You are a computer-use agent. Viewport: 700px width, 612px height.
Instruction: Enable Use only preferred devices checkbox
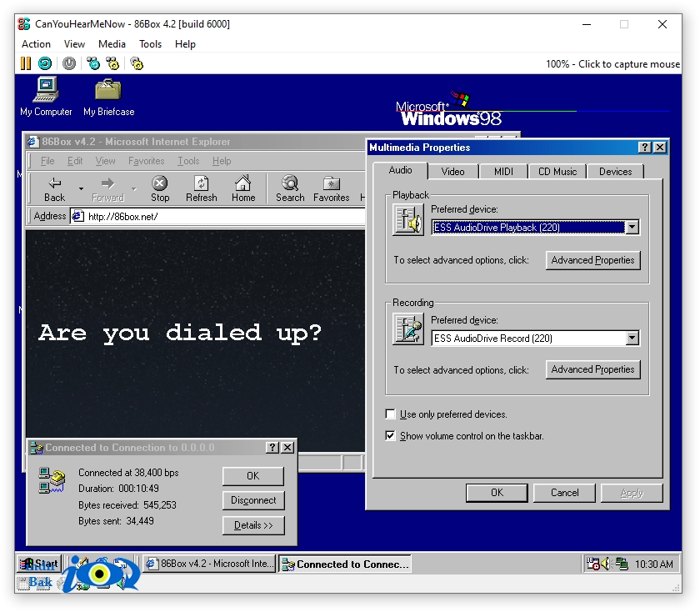pyautogui.click(x=390, y=414)
